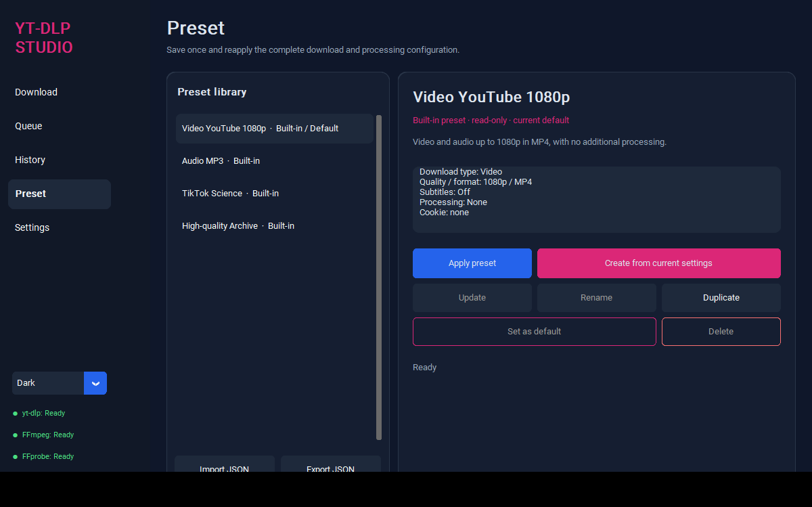This screenshot has height=507, width=812.
Task: Show the History section
Action: pos(60,160)
